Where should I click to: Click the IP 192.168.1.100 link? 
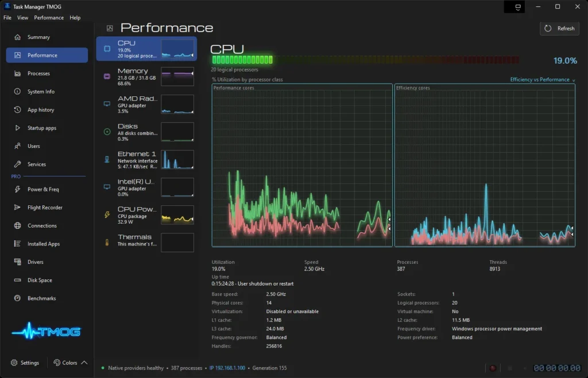pos(227,368)
